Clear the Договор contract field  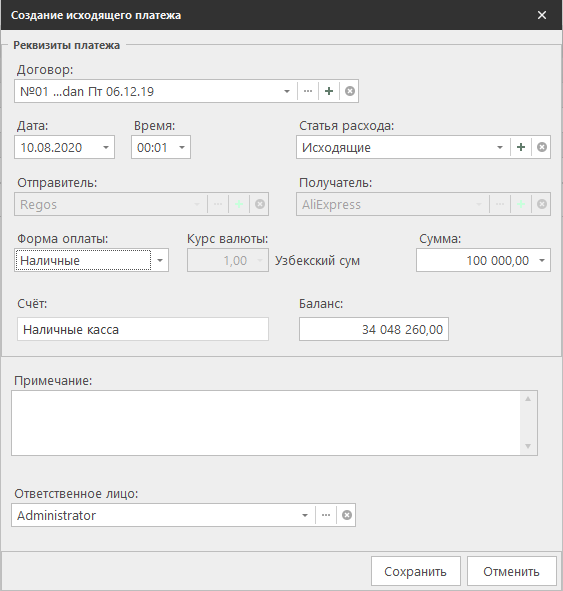click(x=350, y=91)
